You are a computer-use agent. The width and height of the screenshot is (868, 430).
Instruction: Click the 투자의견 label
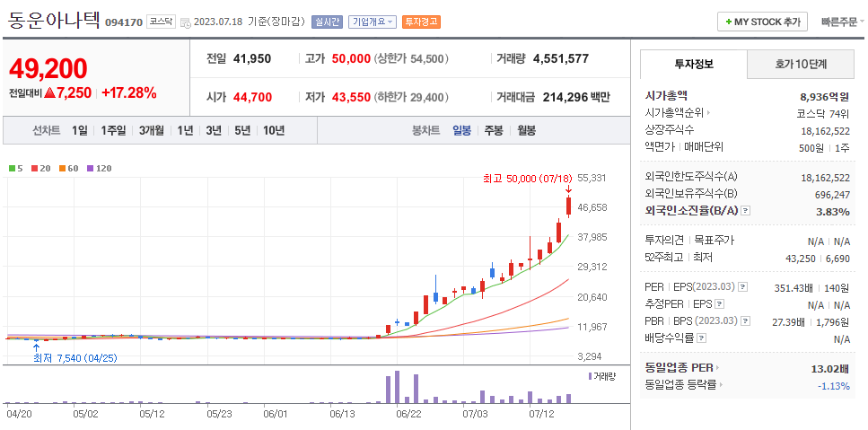pyautogui.click(x=665, y=241)
